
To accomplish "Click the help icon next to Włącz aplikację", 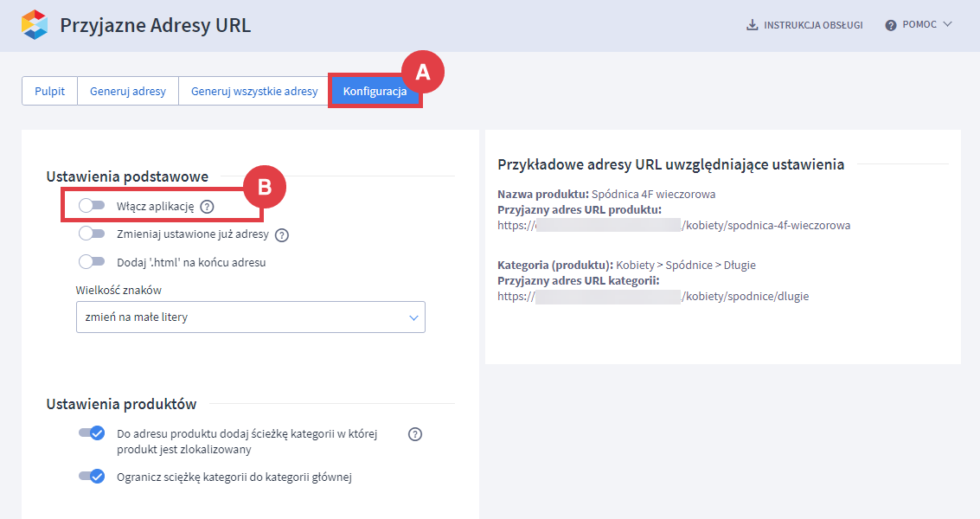I will click(x=207, y=207).
